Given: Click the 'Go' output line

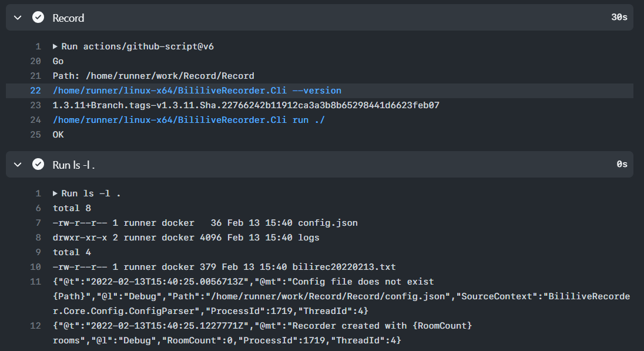Looking at the screenshot, I should point(58,61).
